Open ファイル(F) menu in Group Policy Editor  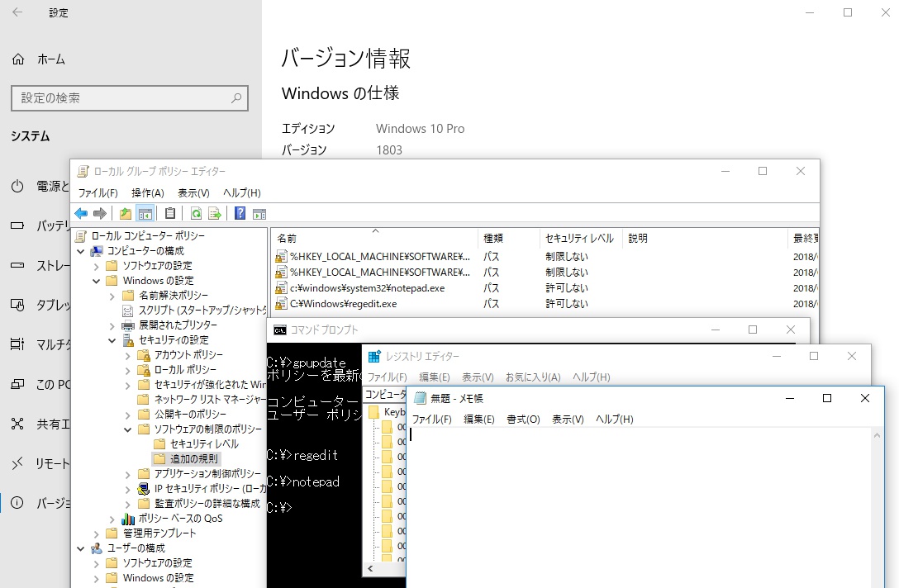pyautogui.click(x=98, y=193)
